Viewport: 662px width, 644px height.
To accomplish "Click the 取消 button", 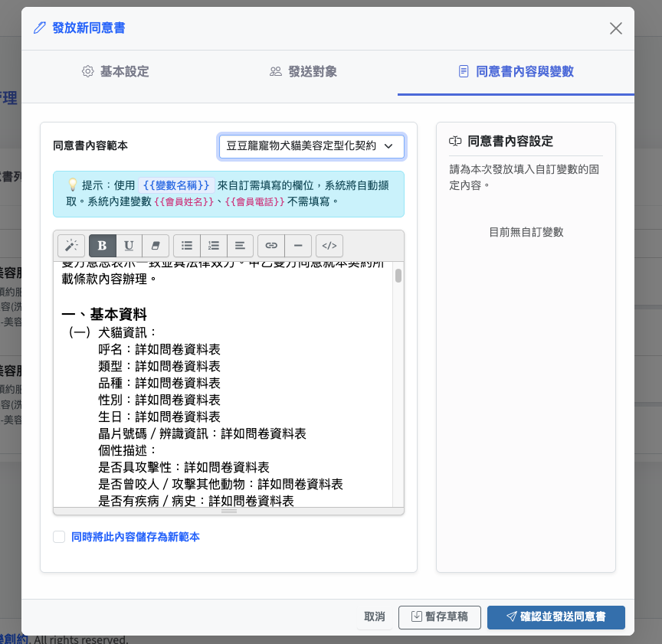I will click(x=375, y=617).
